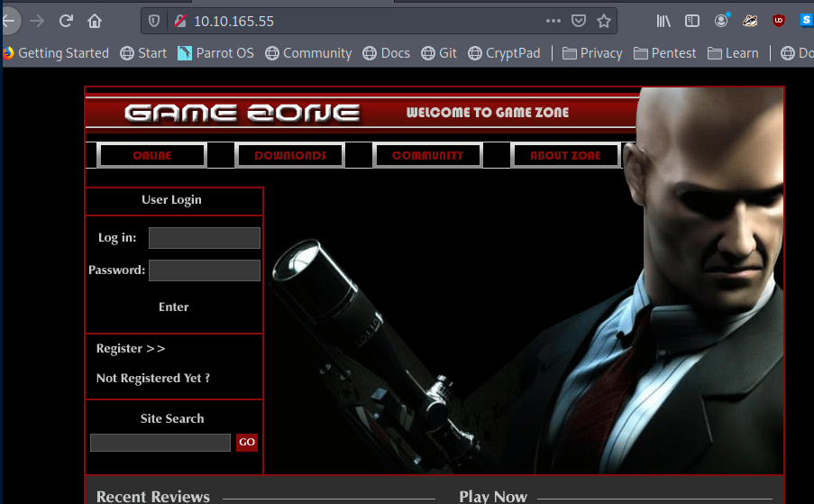This screenshot has width=814, height=504.
Task: Click the Not Registered Yet ? text
Action: pos(153,378)
